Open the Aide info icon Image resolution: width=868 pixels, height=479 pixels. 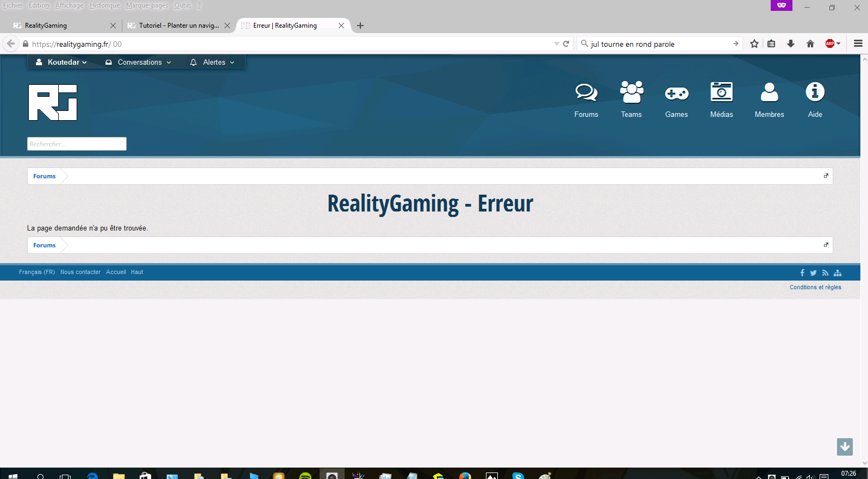815,92
